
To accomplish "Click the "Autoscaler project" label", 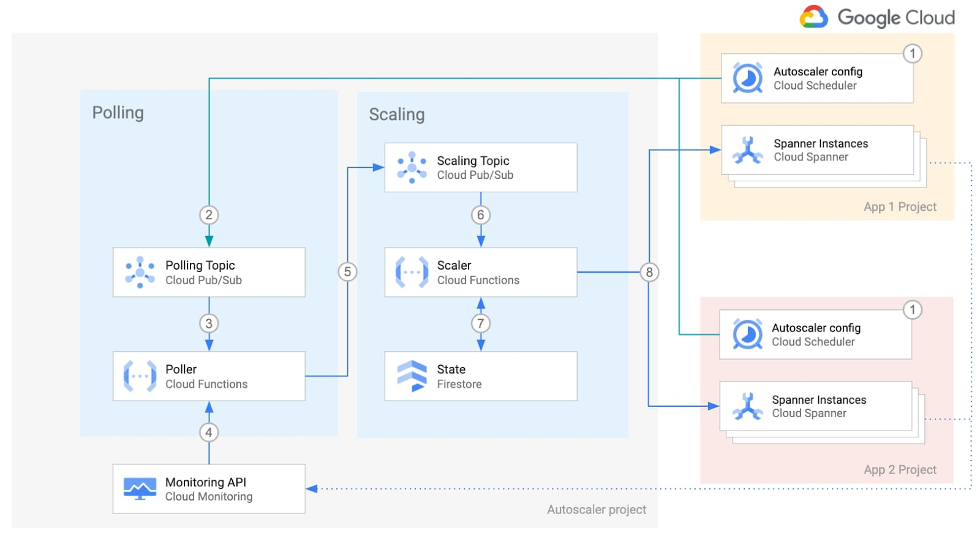I will [597, 510].
